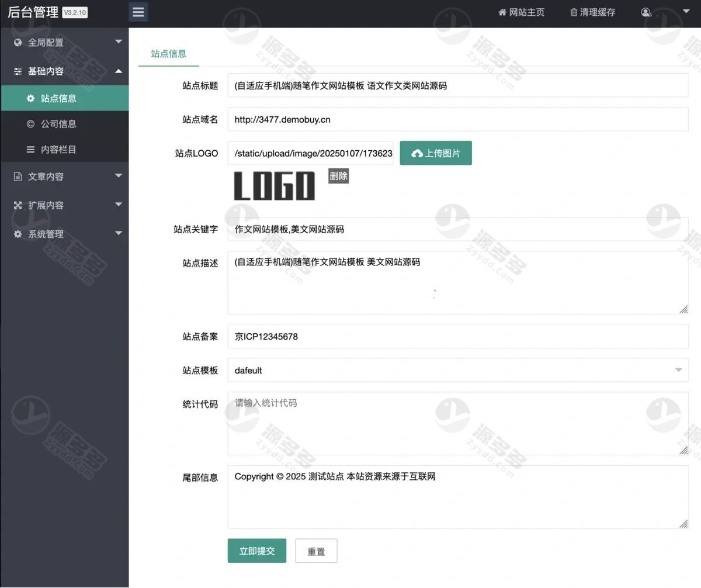Open the 内容栏目 sidebar item
This screenshot has height=588, width=701.
pyautogui.click(x=64, y=149)
